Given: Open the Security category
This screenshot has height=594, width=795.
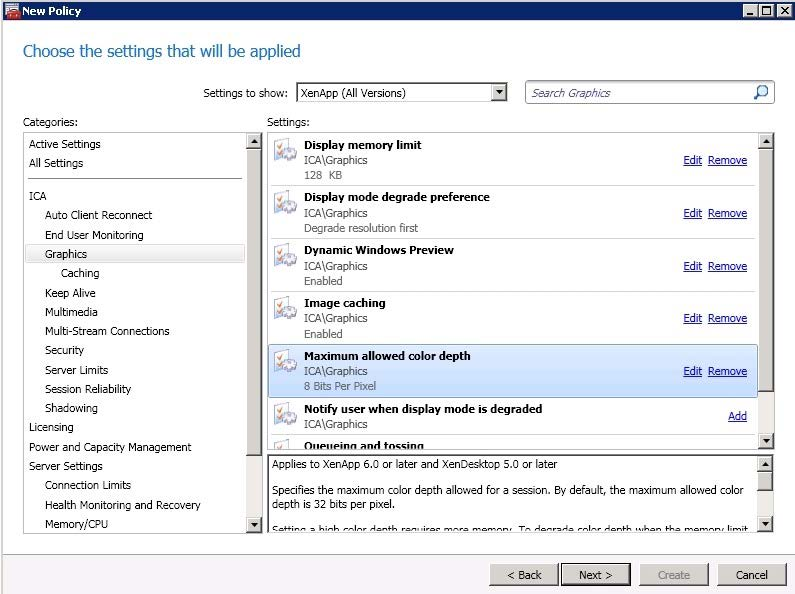Looking at the screenshot, I should 64,350.
